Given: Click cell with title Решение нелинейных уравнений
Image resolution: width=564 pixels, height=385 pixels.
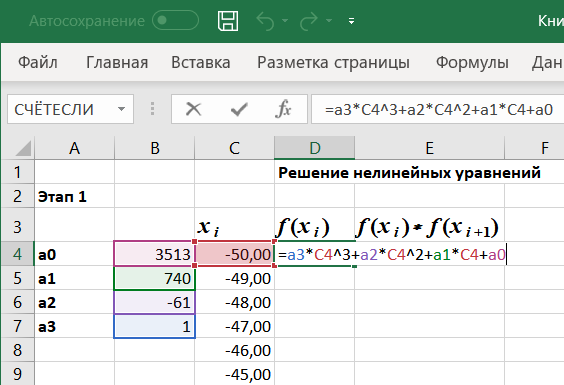Looking at the screenshot, I should [409, 173].
